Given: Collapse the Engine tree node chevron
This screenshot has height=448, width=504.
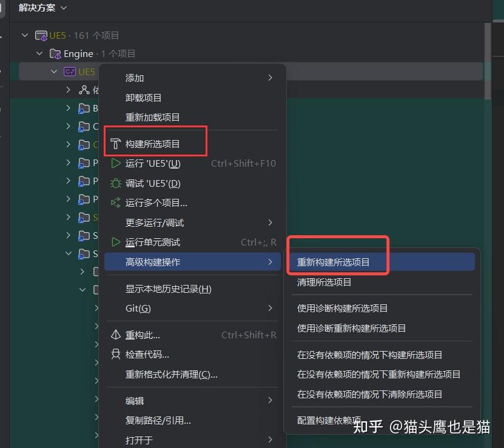Looking at the screenshot, I should (x=39, y=53).
